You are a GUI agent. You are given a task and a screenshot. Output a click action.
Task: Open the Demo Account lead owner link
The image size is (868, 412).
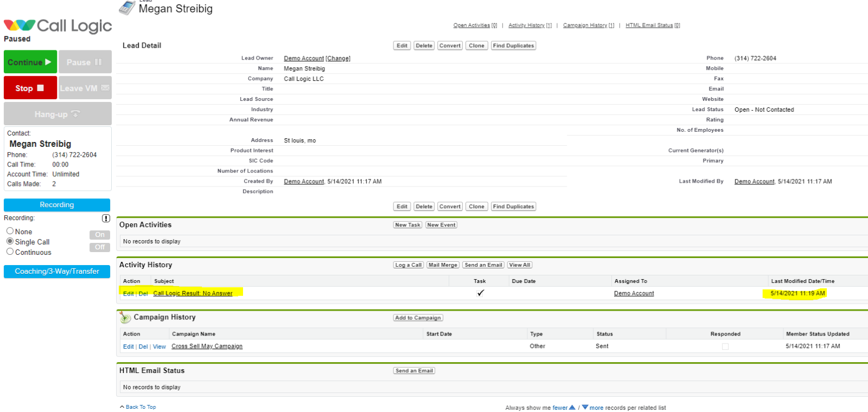pyautogui.click(x=304, y=59)
